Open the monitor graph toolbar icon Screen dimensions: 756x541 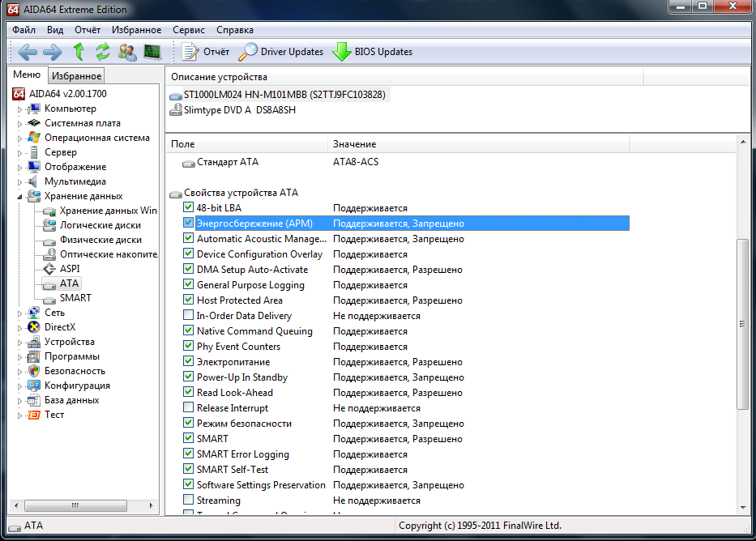pos(152,52)
